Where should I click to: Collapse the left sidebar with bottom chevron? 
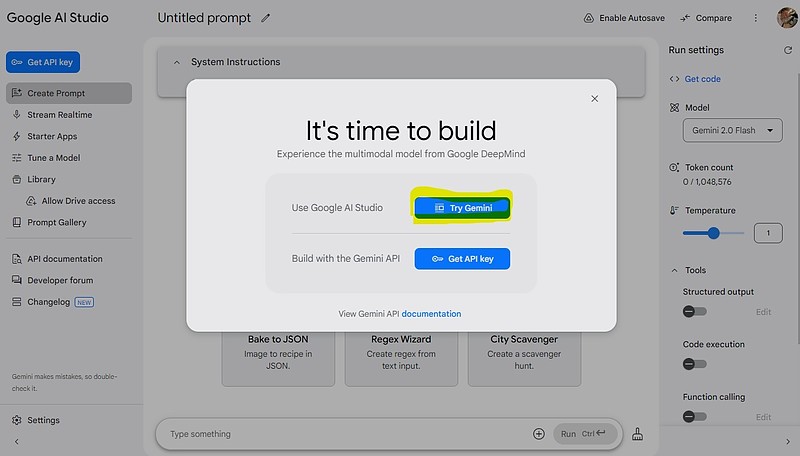(16, 442)
